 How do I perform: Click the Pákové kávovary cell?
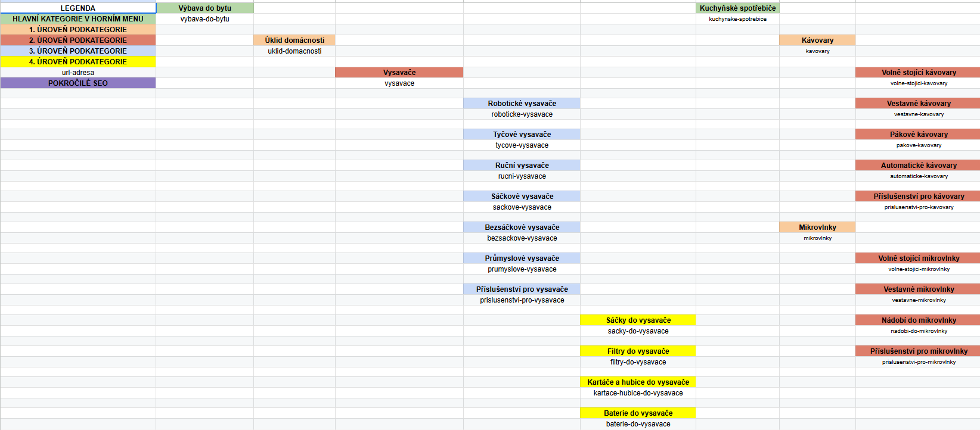pyautogui.click(x=918, y=135)
